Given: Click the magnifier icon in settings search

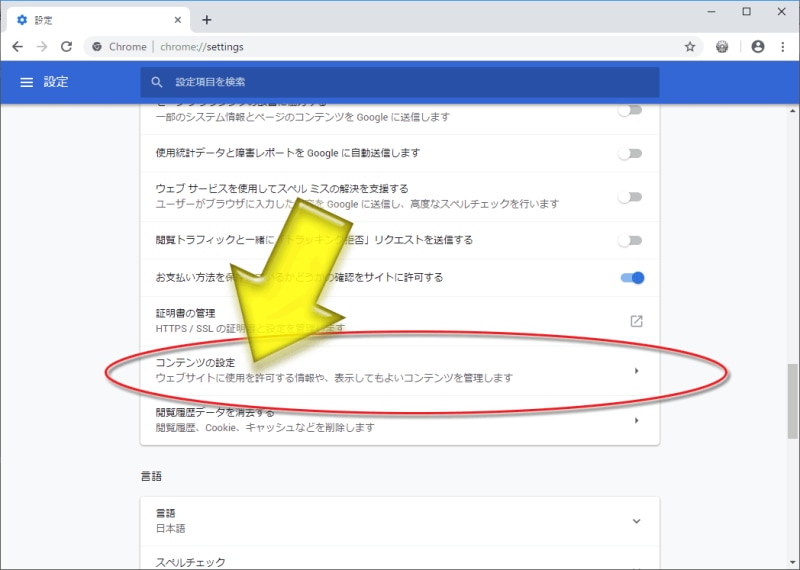Looking at the screenshot, I should pyautogui.click(x=157, y=82).
